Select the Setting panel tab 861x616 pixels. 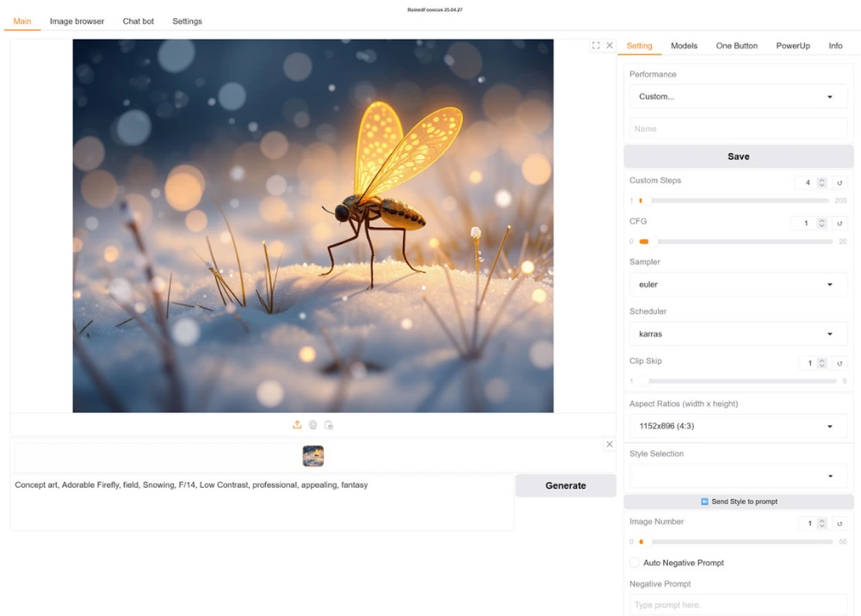click(639, 46)
